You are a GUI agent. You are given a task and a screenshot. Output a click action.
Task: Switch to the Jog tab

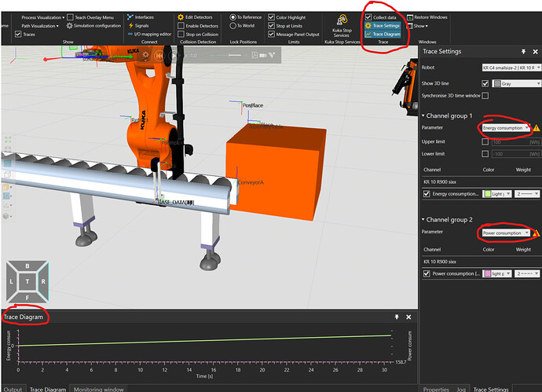point(460,388)
